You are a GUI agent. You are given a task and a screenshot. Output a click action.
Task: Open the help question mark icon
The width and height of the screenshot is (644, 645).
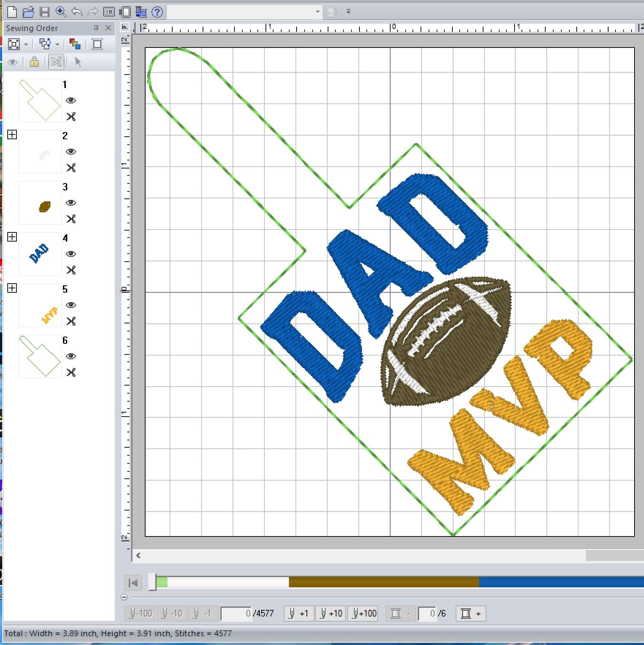click(157, 12)
